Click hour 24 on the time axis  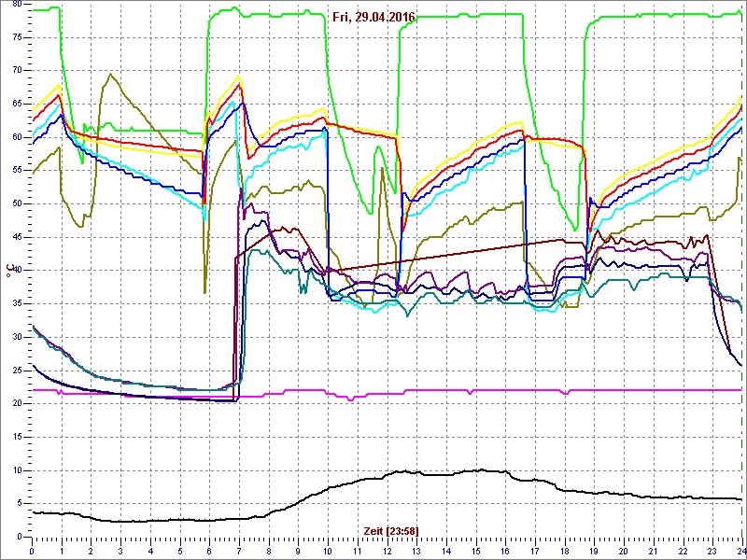tap(741, 550)
